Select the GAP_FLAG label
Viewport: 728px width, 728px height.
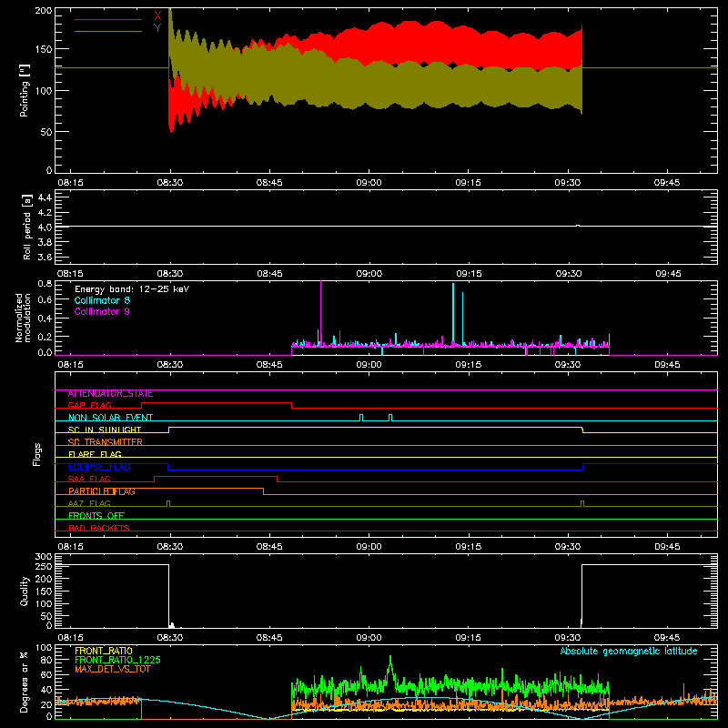(x=89, y=405)
